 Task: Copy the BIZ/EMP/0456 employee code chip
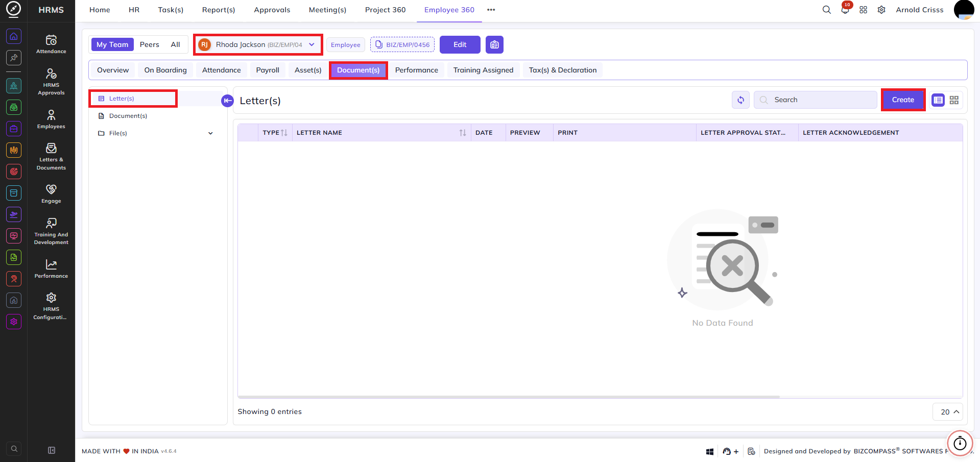tap(402, 45)
